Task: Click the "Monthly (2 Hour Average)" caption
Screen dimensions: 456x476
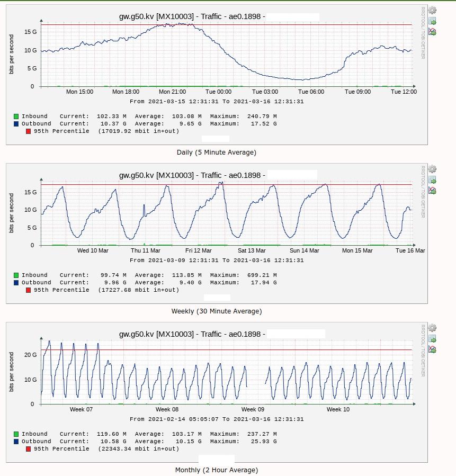Action: 217,470
